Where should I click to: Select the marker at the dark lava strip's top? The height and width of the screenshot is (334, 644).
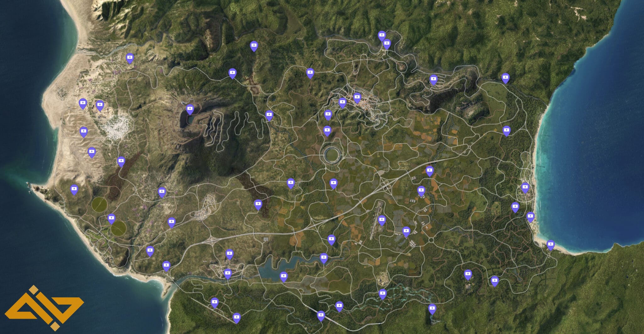click(x=121, y=162)
